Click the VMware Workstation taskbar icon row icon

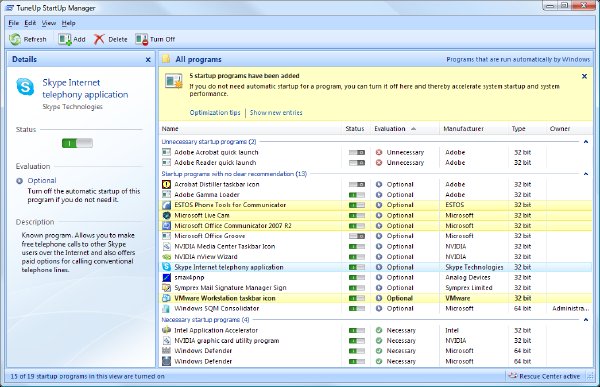(166, 298)
